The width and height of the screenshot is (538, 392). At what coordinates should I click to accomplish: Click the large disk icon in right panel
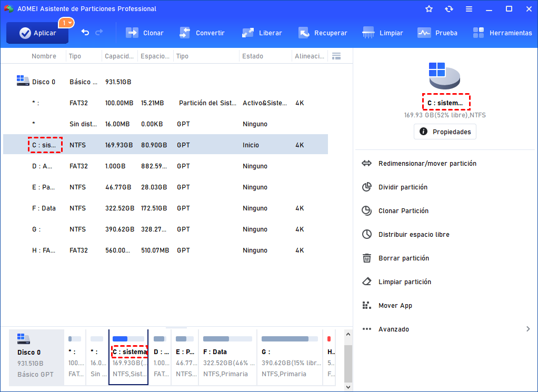(x=444, y=76)
